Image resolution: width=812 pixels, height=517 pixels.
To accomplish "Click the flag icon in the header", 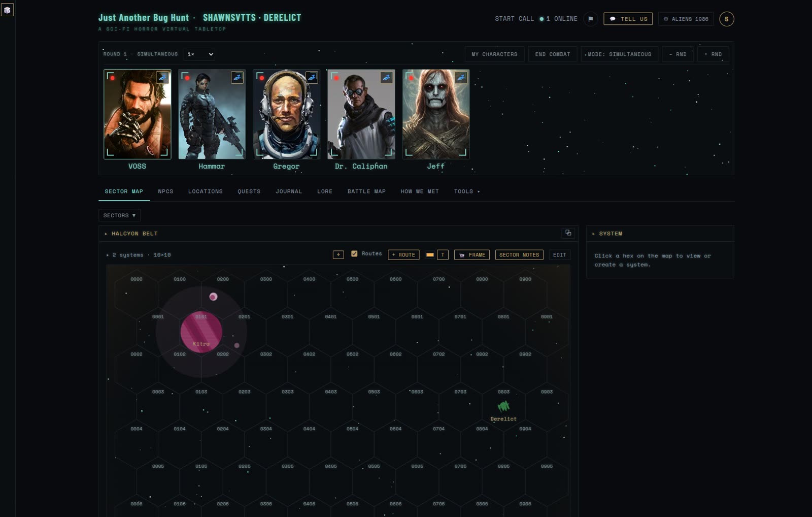I will click(x=590, y=19).
